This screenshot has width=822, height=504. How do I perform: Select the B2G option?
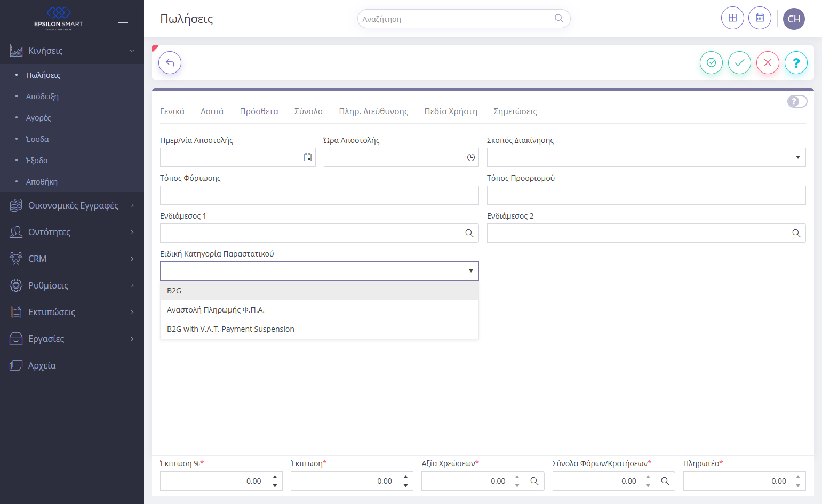320,291
